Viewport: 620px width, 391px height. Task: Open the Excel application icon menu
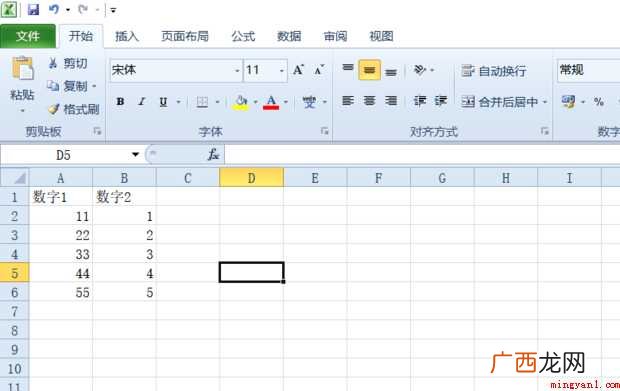point(9,9)
